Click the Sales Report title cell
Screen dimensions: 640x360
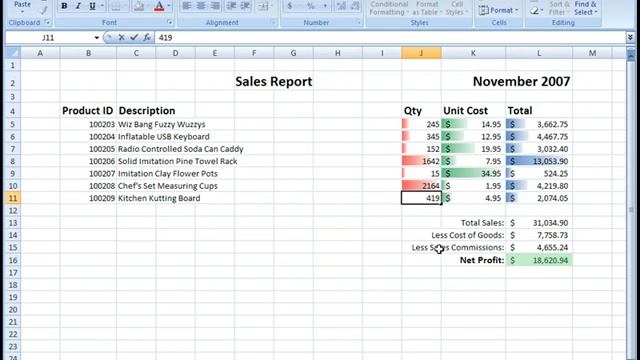coord(273,82)
